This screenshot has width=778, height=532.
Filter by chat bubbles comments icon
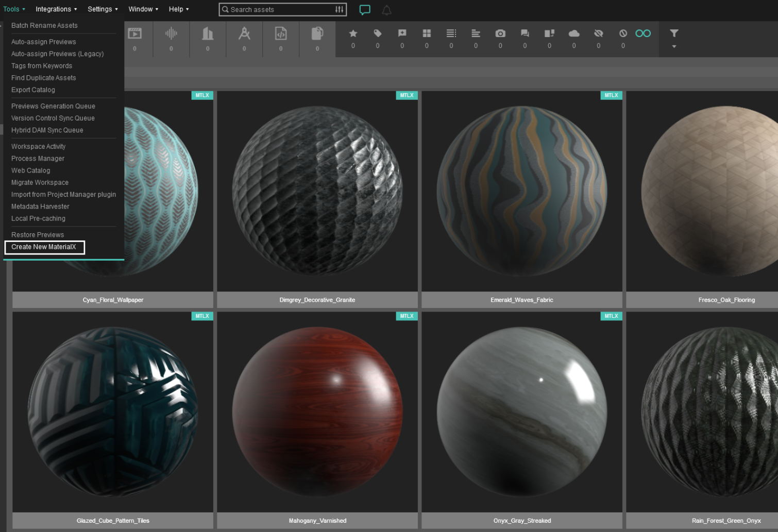tap(525, 33)
